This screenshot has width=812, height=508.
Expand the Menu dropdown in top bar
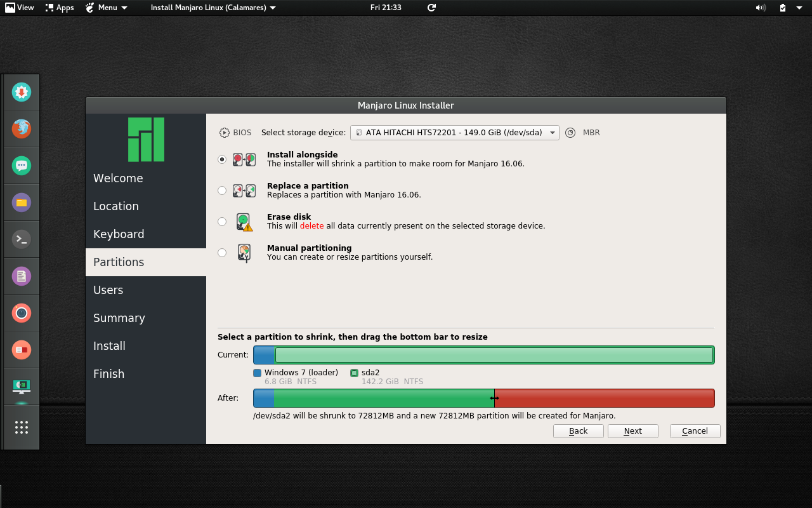point(106,8)
